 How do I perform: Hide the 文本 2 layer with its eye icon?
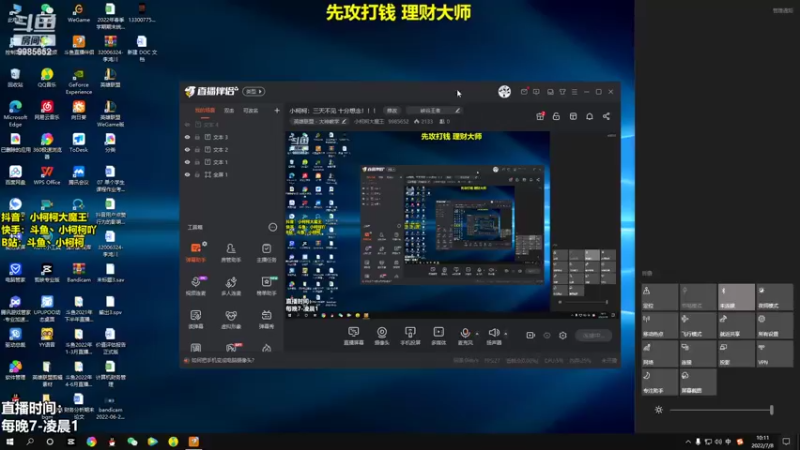[187, 149]
